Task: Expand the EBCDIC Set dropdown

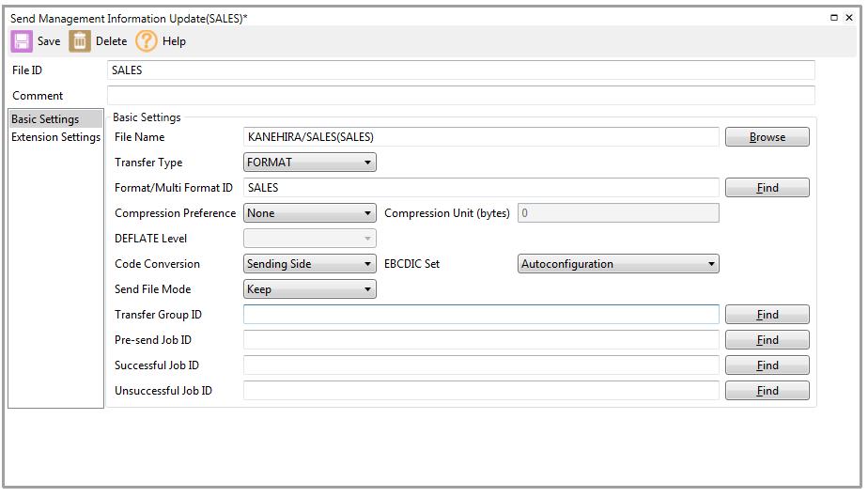Action: pos(618,264)
